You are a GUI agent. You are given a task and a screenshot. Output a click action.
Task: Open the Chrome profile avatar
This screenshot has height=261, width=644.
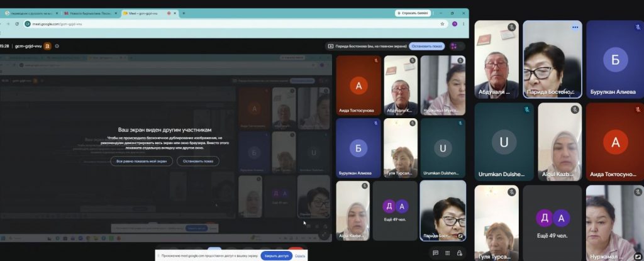455,24
